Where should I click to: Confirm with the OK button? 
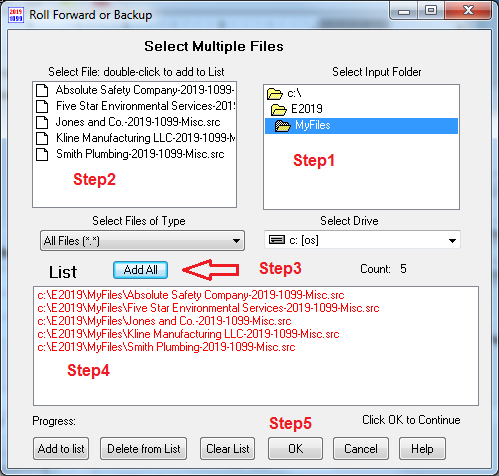click(x=295, y=449)
